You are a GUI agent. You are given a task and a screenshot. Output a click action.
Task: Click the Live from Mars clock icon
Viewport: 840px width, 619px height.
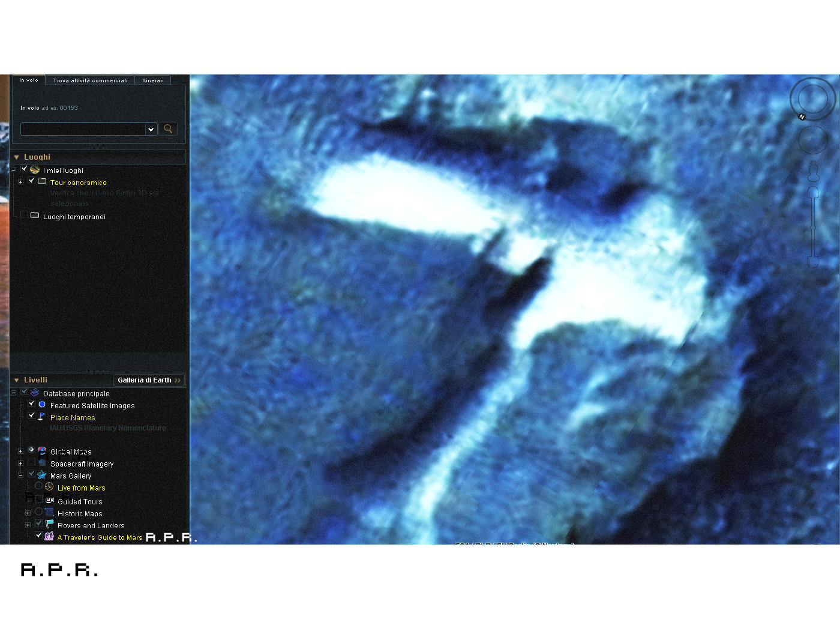coord(49,486)
